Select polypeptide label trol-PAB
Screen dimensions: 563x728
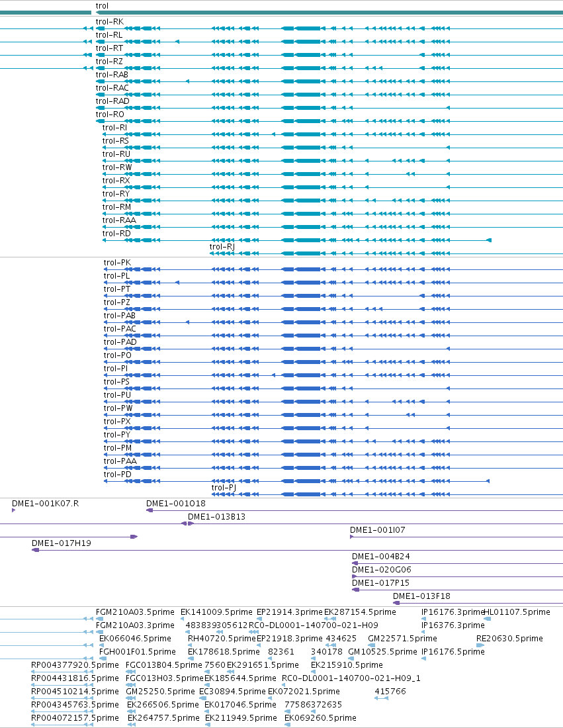[120, 316]
